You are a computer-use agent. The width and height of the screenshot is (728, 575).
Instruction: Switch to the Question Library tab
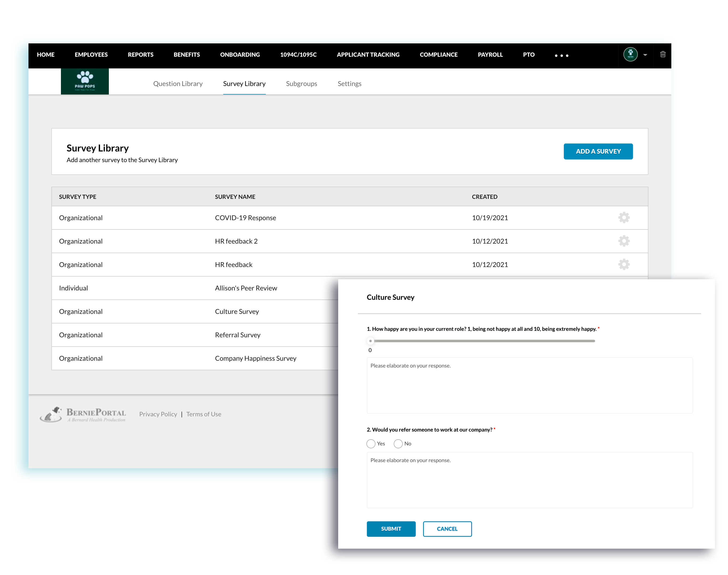[178, 84]
